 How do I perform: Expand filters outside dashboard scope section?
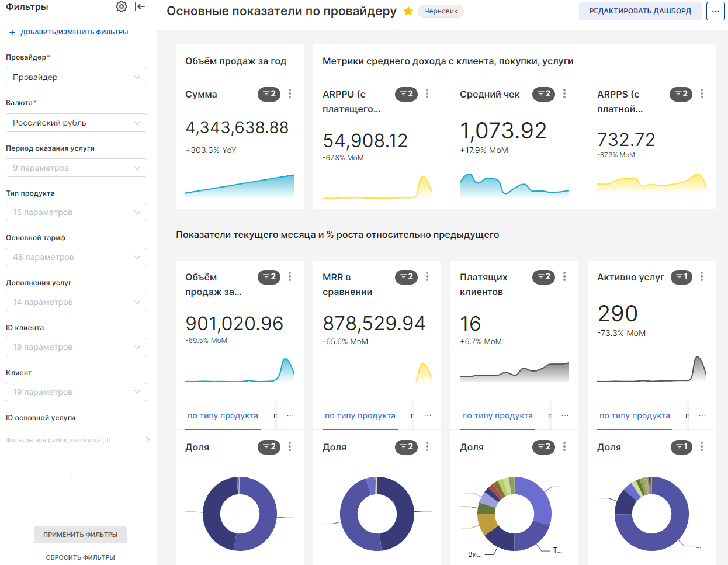(x=147, y=440)
